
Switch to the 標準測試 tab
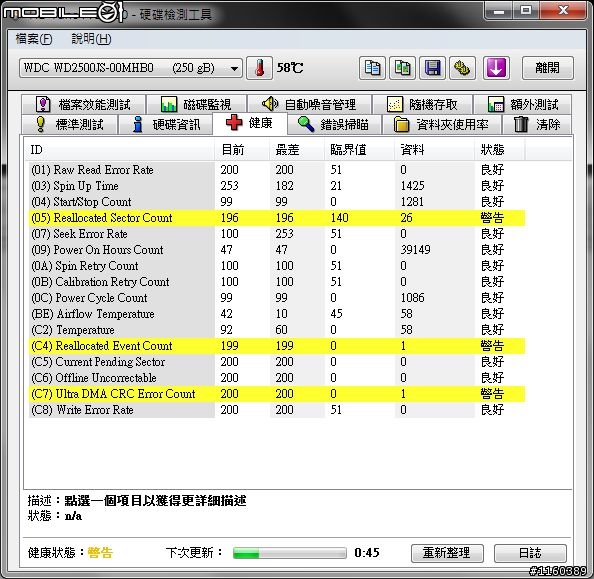(69, 124)
